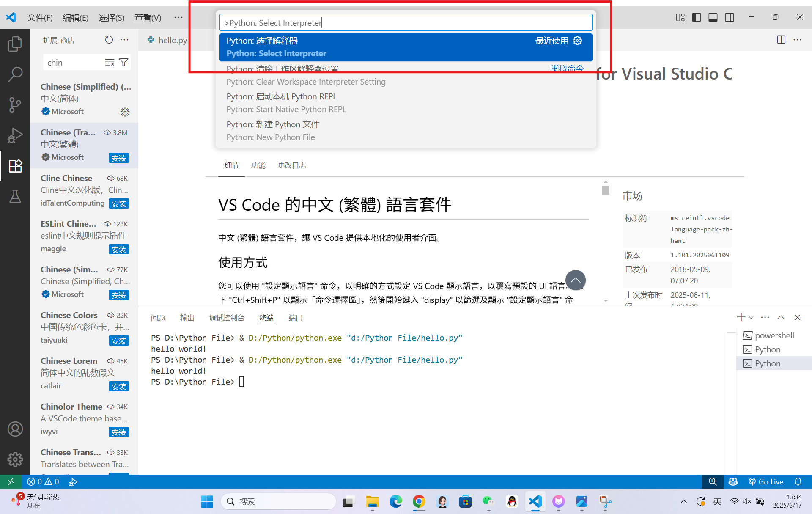
Task: Click extension readme scrollbar thumb
Action: pyautogui.click(x=606, y=190)
